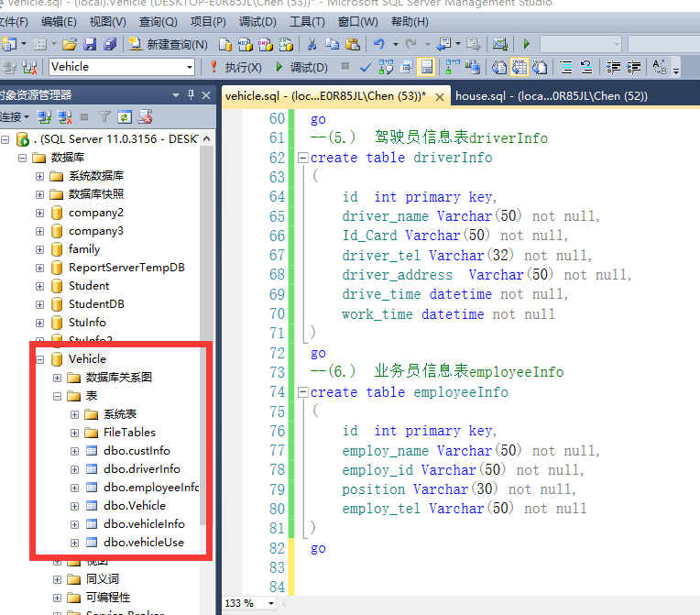This screenshot has height=615, width=700.
Task: Undo the last edit
Action: [379, 44]
